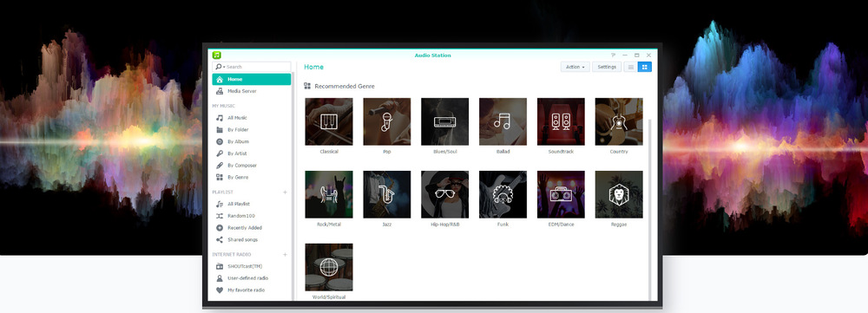Browse music By Album
Viewport: 868px width, 313px height.
coord(252,141)
